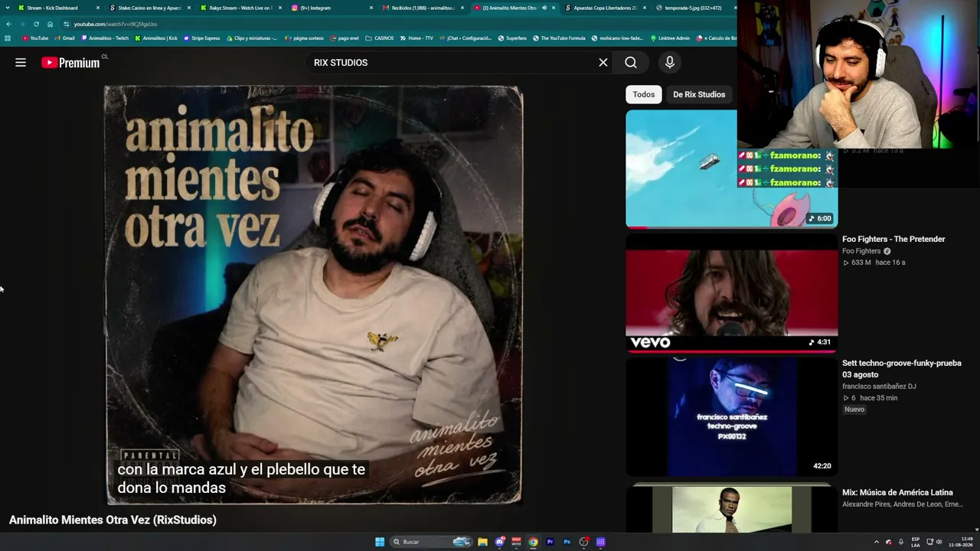Open the Foo Fighters Pretender thumbnail
This screenshot has width=980, height=551.
coord(732,293)
